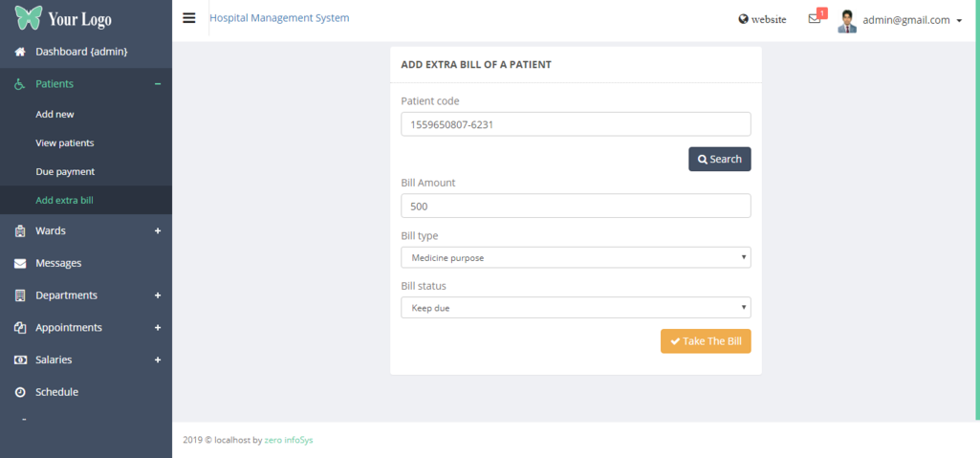Click the admin profile avatar picture
This screenshot has width=980, height=458.
click(847, 21)
